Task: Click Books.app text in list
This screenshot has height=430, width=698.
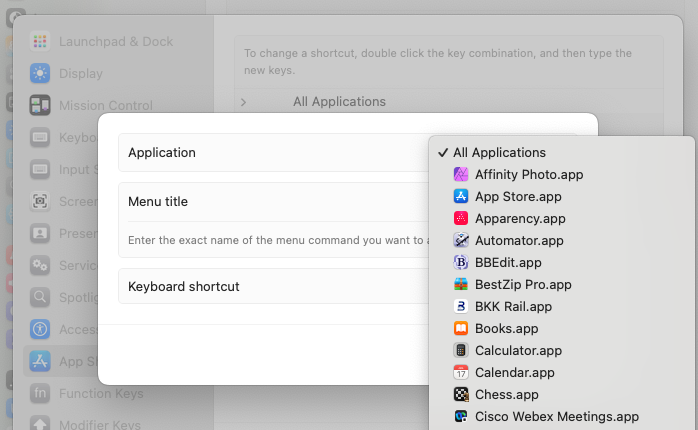Action: [507, 329]
